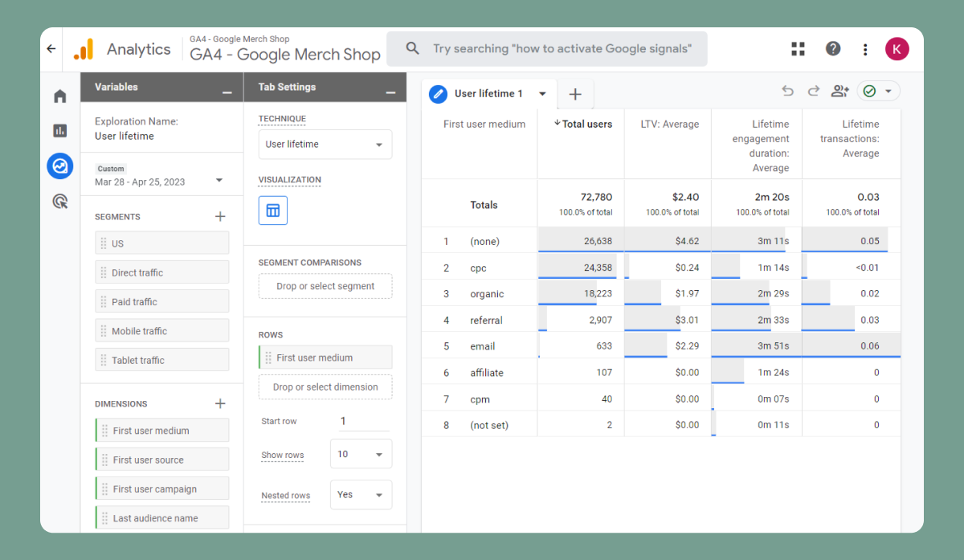Open Reports bar chart sidebar icon
964x560 pixels.
pyautogui.click(x=60, y=130)
